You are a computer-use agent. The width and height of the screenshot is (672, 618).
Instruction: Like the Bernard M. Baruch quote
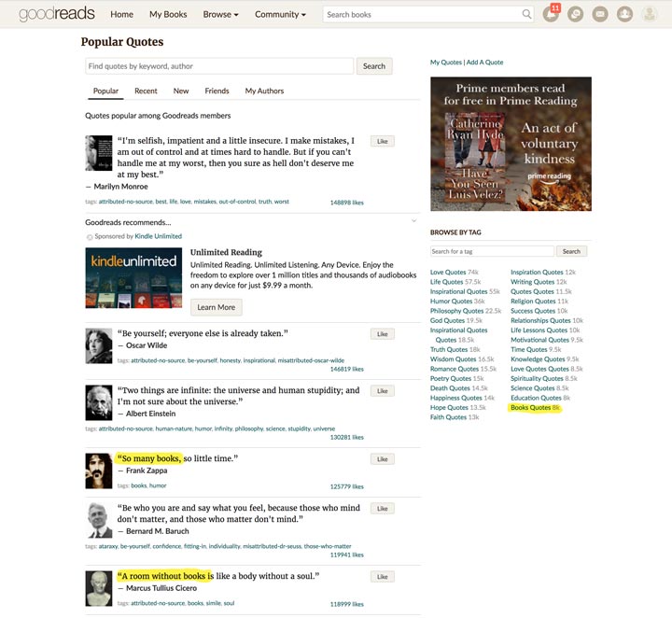(x=383, y=508)
